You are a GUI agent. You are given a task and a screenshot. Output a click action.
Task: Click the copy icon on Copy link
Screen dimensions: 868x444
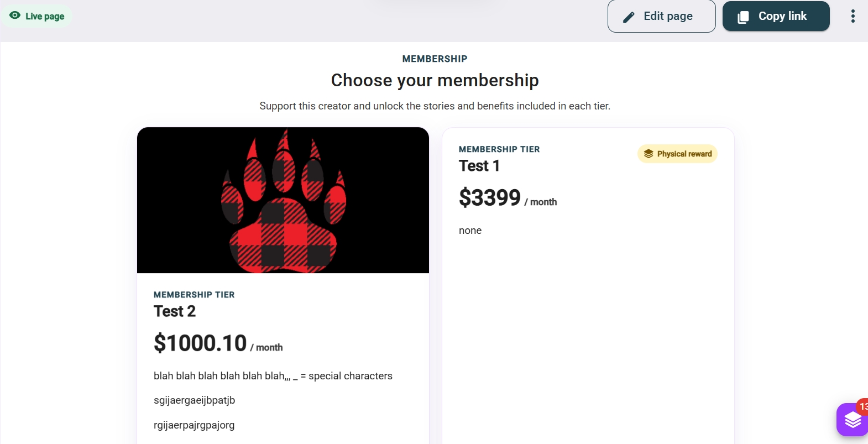pyautogui.click(x=744, y=17)
